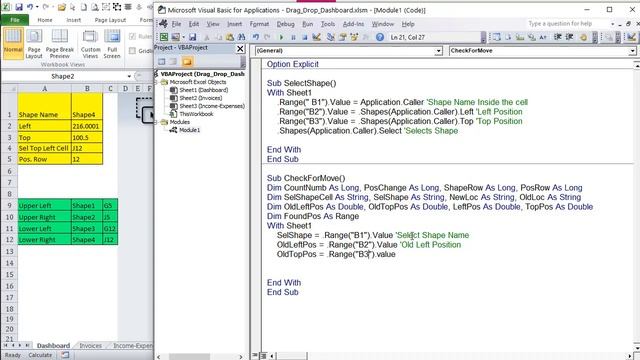Click the Insert UserForm toolbar icon
The image size is (640, 360).
click(x=176, y=37)
